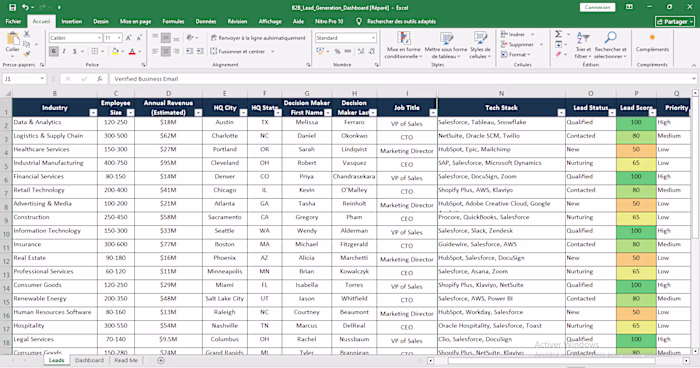700x368 pixels.
Task: Align text left in the cell
Action: 155,51
